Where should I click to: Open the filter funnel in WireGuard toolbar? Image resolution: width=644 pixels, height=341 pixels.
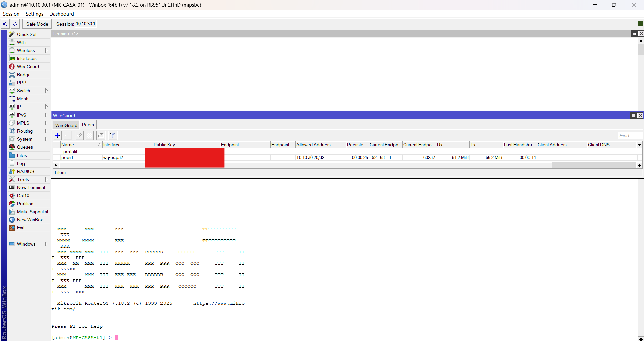point(113,135)
